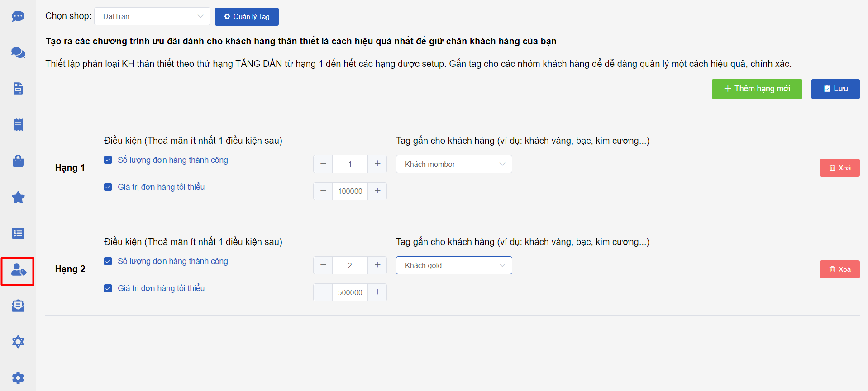
Task: Open the conversations double-bubble sidebar icon
Action: [18, 53]
